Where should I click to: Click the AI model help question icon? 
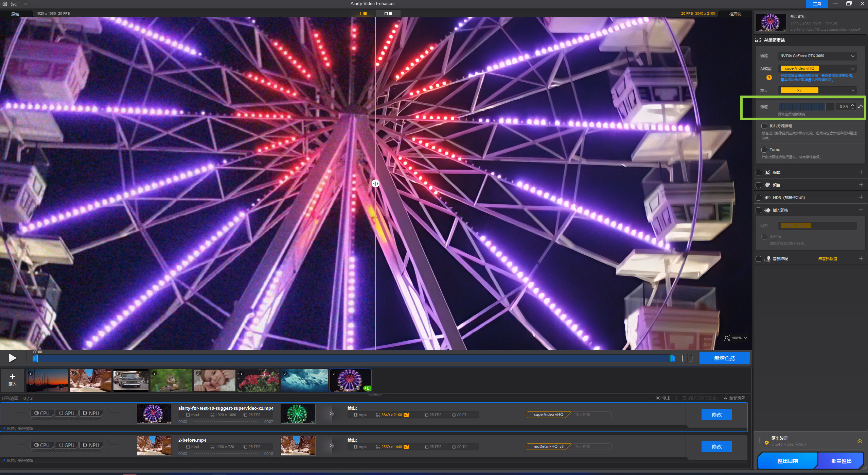(769, 78)
